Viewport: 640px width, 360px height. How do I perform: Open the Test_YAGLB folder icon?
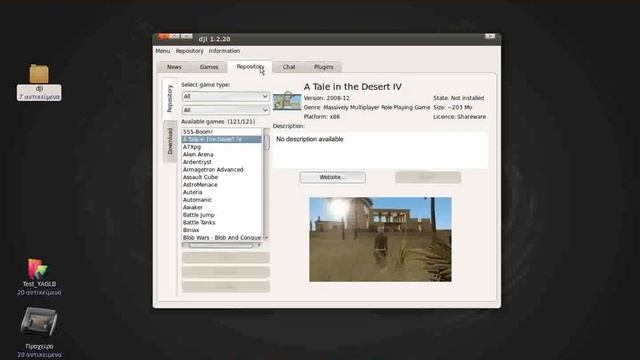tap(38, 269)
